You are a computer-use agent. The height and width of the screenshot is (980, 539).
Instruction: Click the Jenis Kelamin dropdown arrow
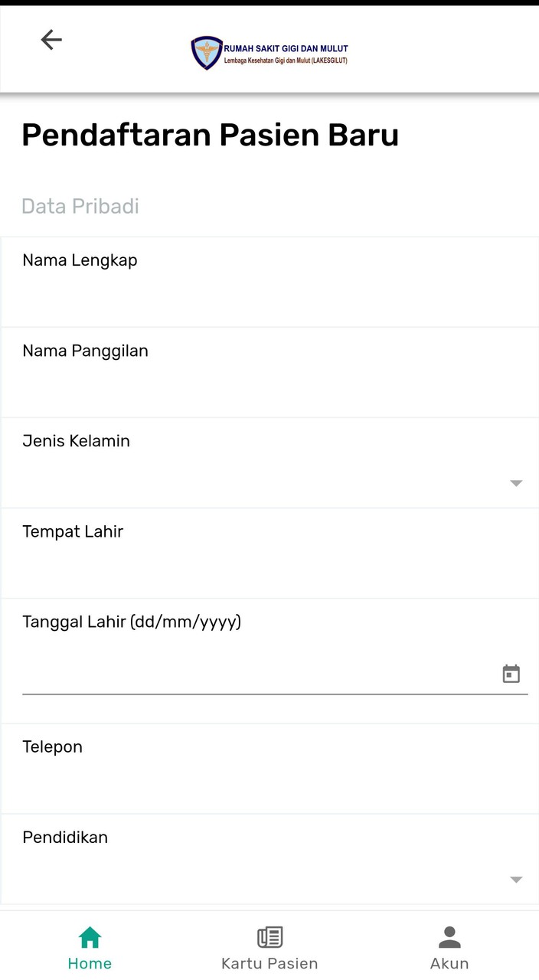pos(516,482)
